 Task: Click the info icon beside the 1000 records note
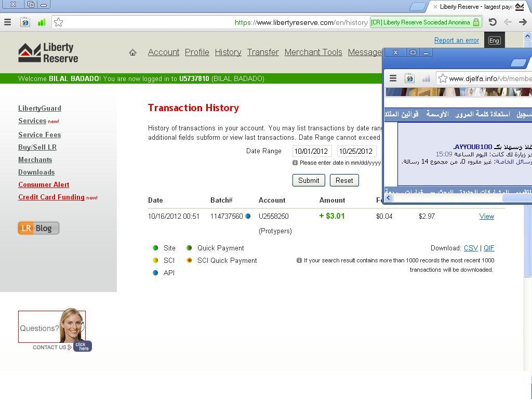point(299,260)
